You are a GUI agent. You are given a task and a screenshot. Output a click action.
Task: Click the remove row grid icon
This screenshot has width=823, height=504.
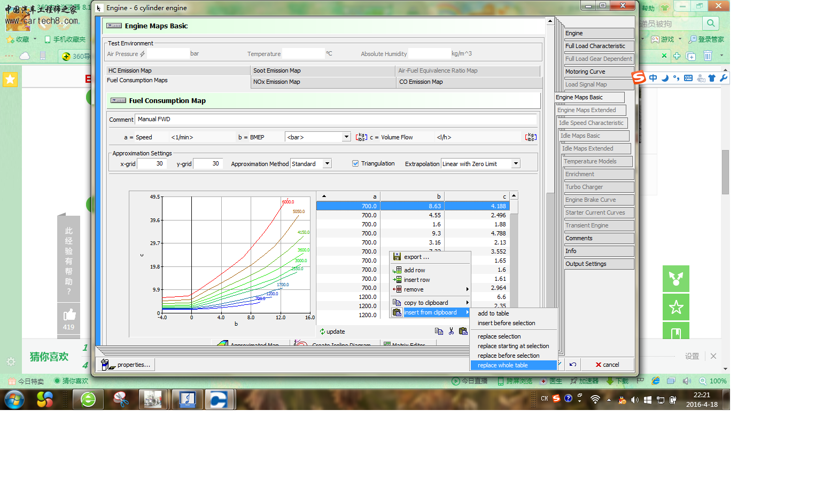tap(397, 289)
